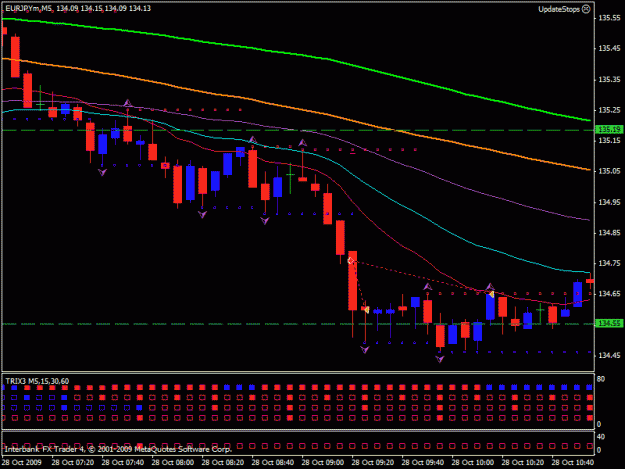Click the 28 Oct 09:20 time label
This screenshot has width=625, height=469.
373,462
